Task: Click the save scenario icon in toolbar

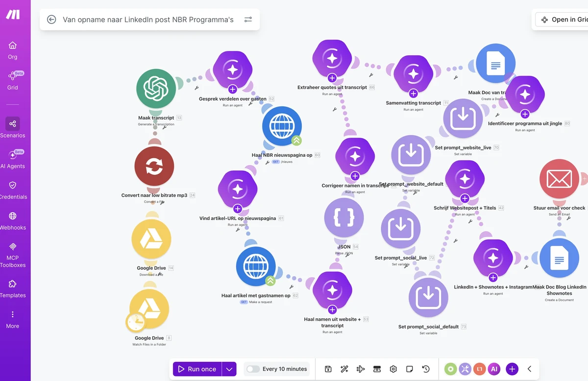Action: coord(328,369)
